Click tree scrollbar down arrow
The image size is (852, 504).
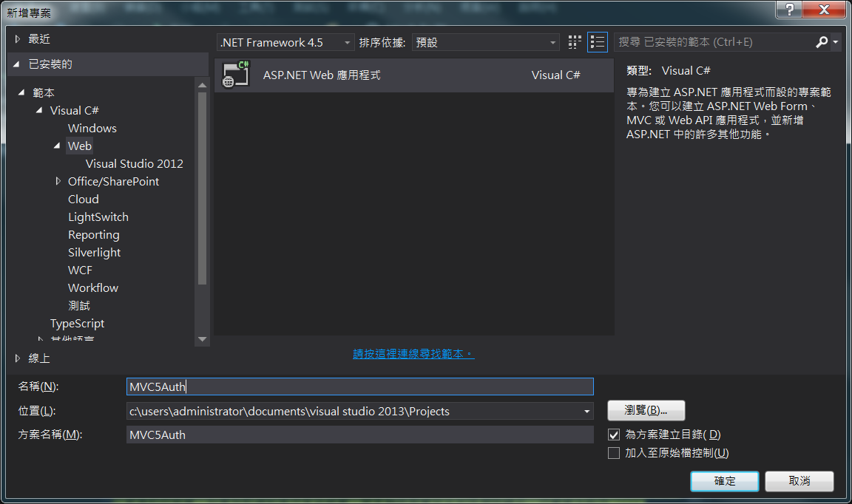pos(202,339)
